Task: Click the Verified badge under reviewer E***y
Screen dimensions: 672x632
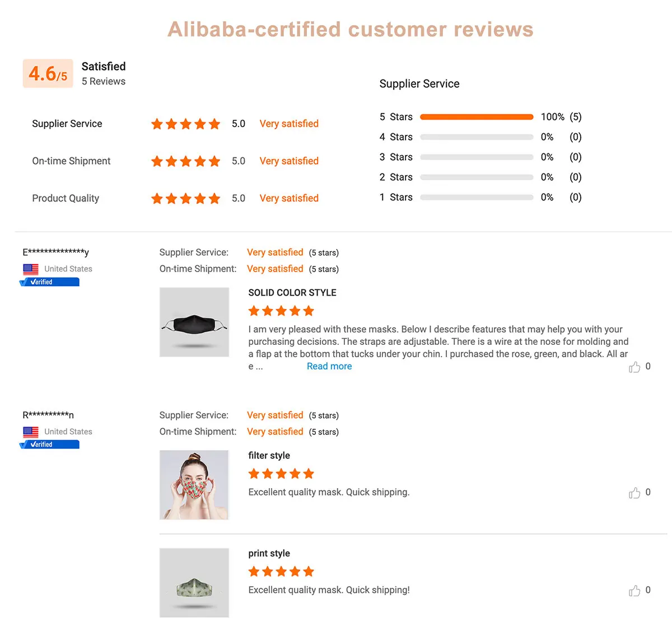Action: coord(49,282)
